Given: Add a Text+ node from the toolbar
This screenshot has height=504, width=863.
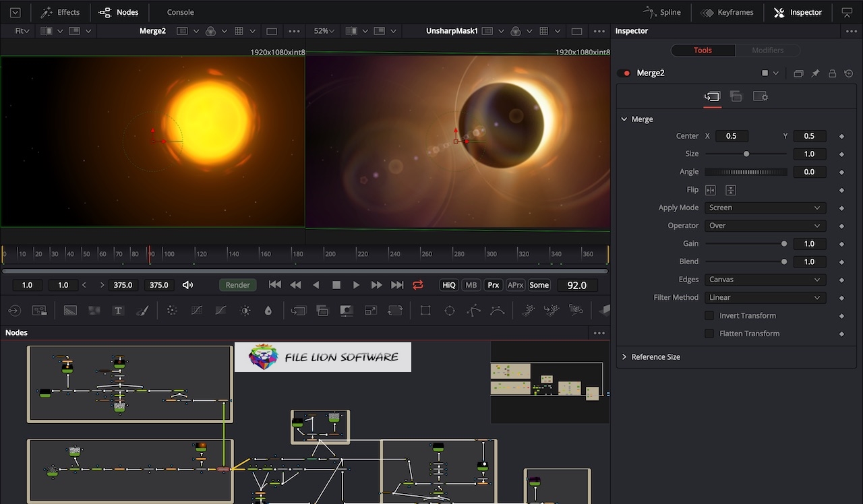Looking at the screenshot, I should pos(118,311).
